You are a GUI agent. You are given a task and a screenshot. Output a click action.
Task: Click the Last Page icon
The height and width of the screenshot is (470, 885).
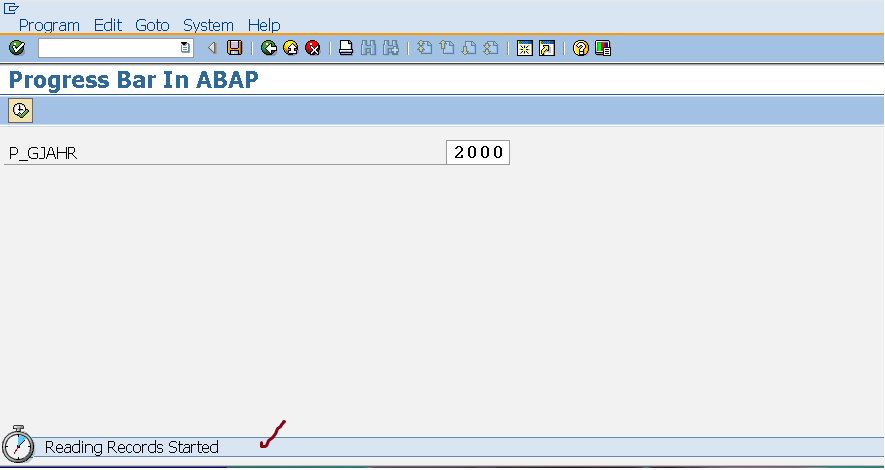click(491, 48)
